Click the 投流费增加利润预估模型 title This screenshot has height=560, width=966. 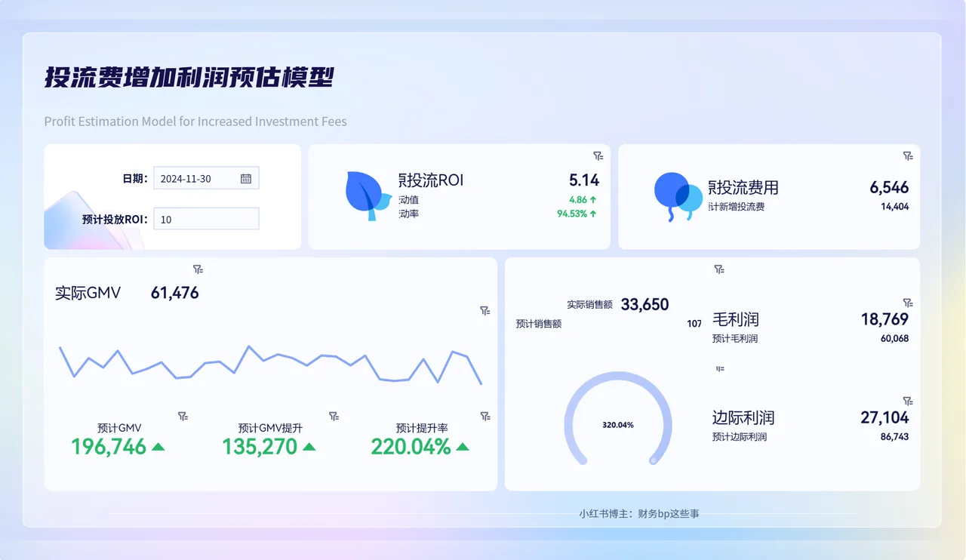point(189,78)
